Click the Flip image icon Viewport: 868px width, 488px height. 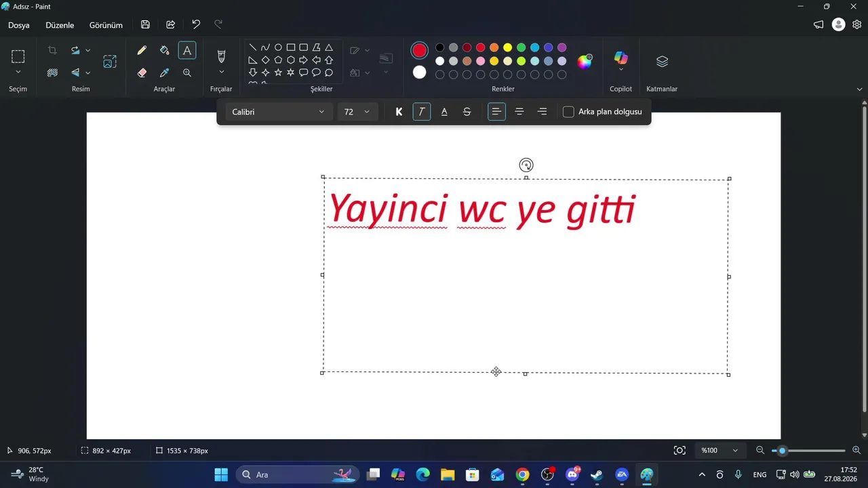point(75,73)
